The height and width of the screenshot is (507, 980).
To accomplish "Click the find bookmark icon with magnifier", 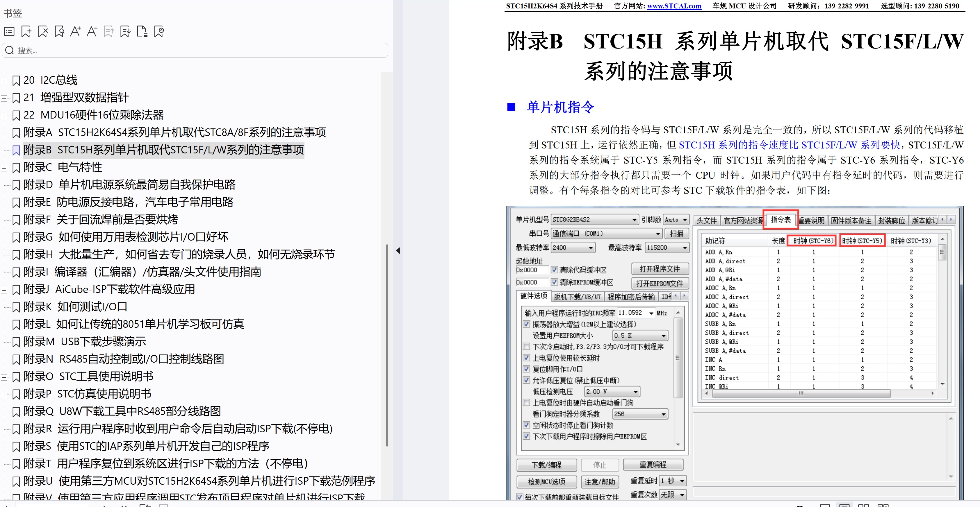I will tap(59, 32).
